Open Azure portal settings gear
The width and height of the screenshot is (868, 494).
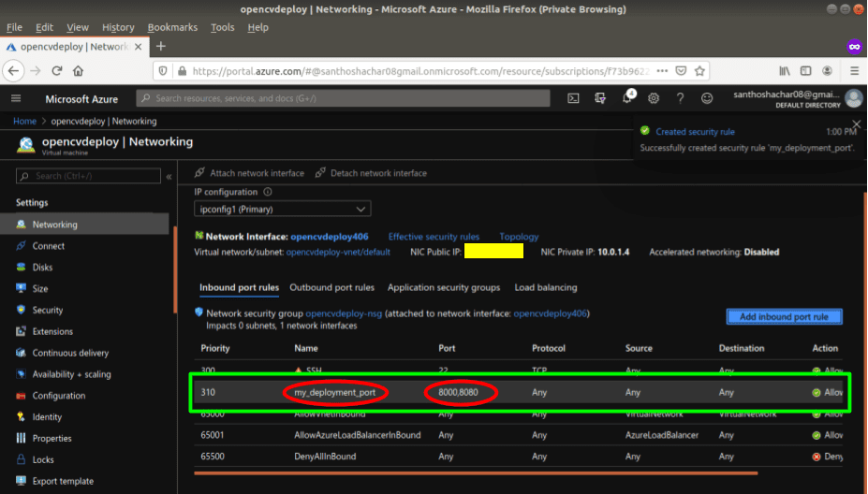(654, 98)
